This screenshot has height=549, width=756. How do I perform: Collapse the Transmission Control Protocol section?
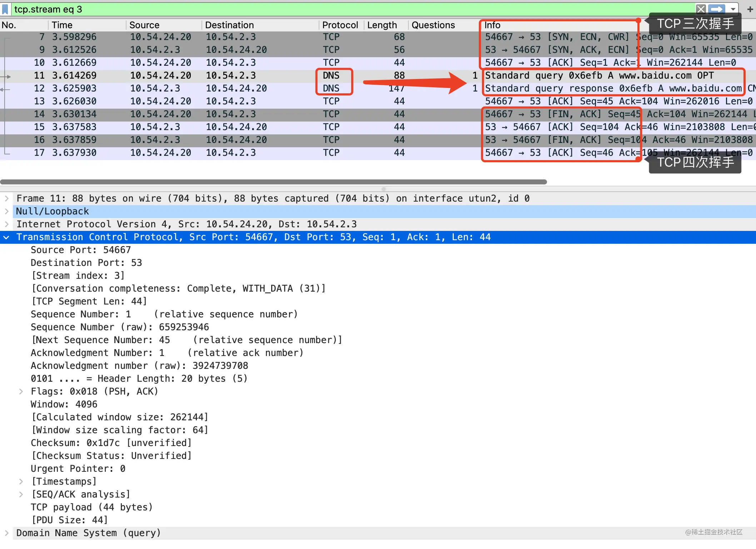[6, 237]
